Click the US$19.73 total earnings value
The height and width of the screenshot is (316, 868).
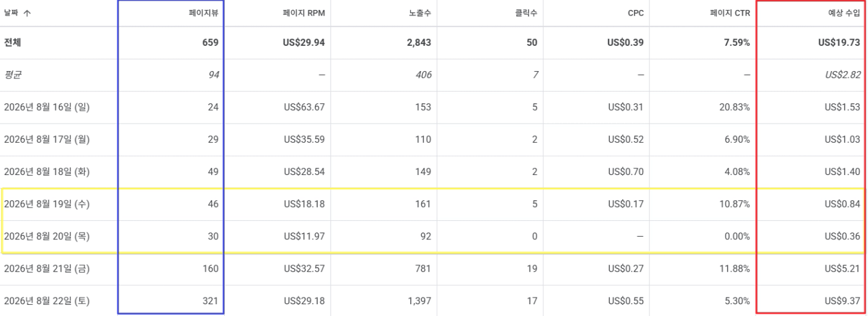click(x=839, y=43)
